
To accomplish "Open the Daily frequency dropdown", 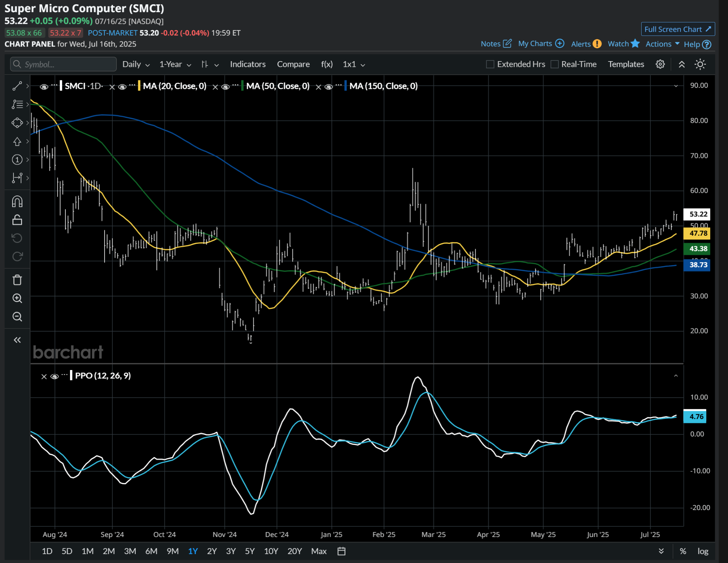I will tap(136, 64).
